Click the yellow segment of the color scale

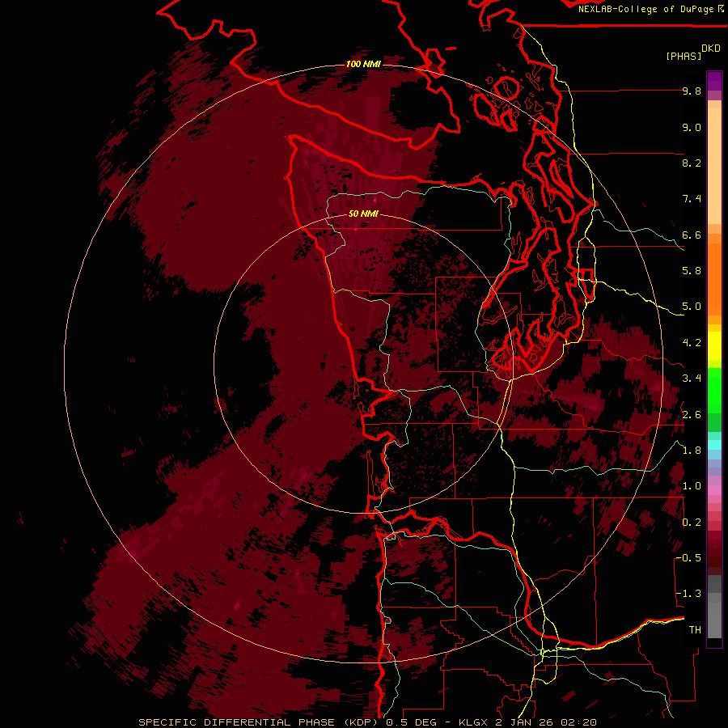pyautogui.click(x=714, y=346)
